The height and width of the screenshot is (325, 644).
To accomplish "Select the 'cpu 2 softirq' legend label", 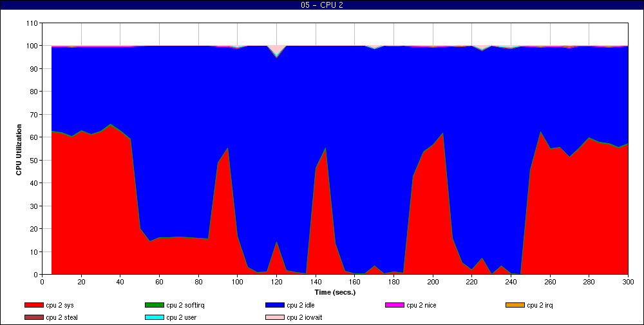I will [x=185, y=305].
